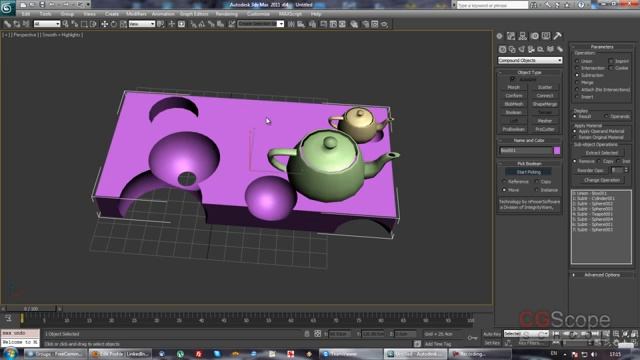
Task: Activate the Select and Rotate tool
Action: click(114, 24)
